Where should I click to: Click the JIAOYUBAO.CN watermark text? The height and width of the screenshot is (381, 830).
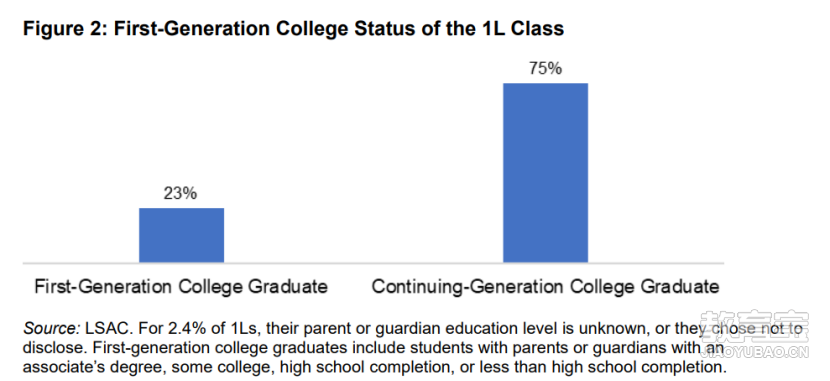click(754, 353)
